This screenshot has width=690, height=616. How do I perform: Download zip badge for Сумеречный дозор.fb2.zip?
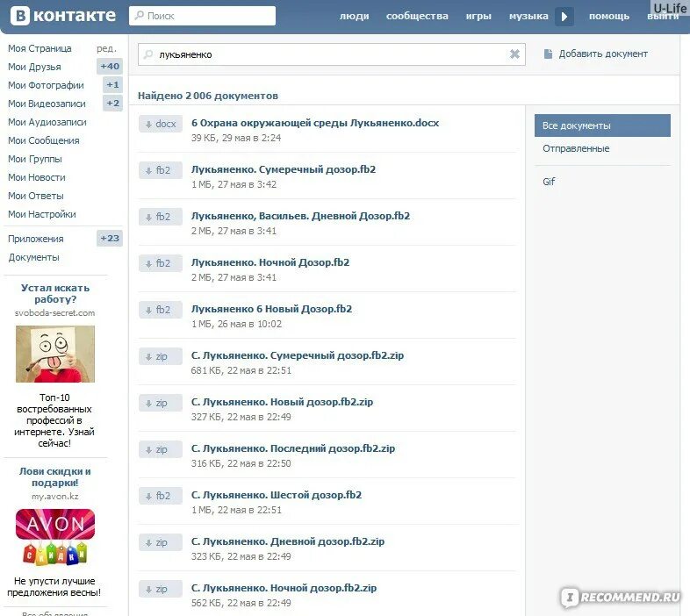pyautogui.click(x=161, y=357)
